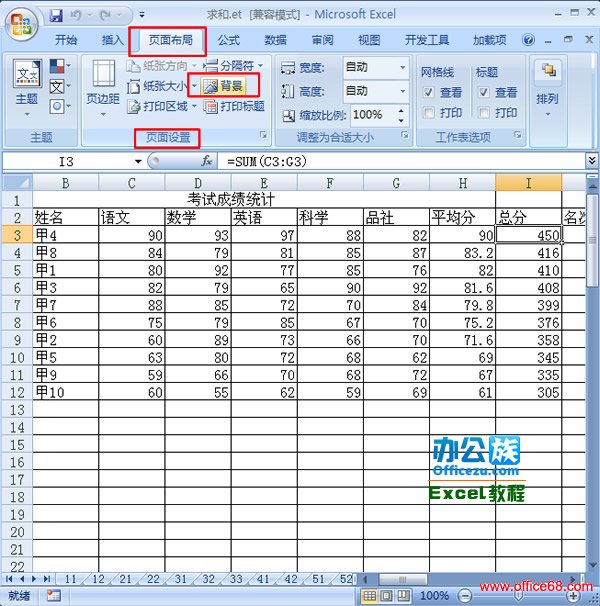This screenshot has height=606, width=600.
Task: Customize the Quick Access Toolbar dropdown
Action: pyautogui.click(x=142, y=15)
